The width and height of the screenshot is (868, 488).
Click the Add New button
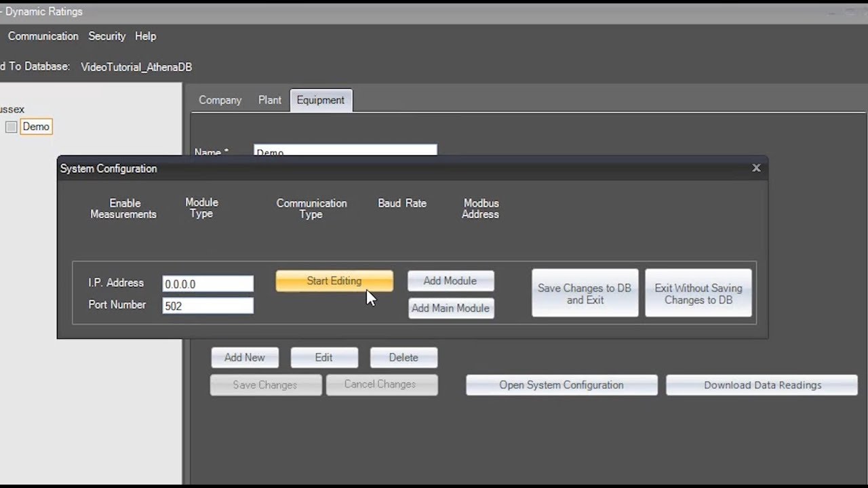[245, 358]
